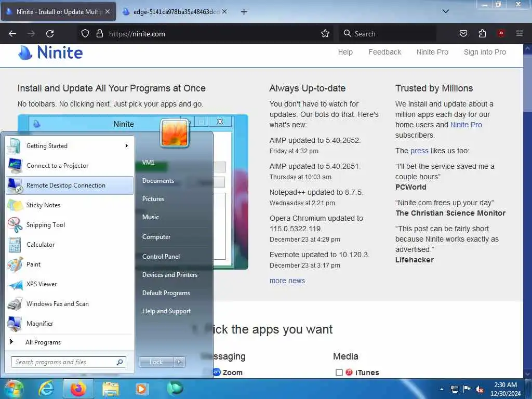532x399 pixels.
Task: Open Windows Explorer folder from taskbar
Action: click(111, 389)
